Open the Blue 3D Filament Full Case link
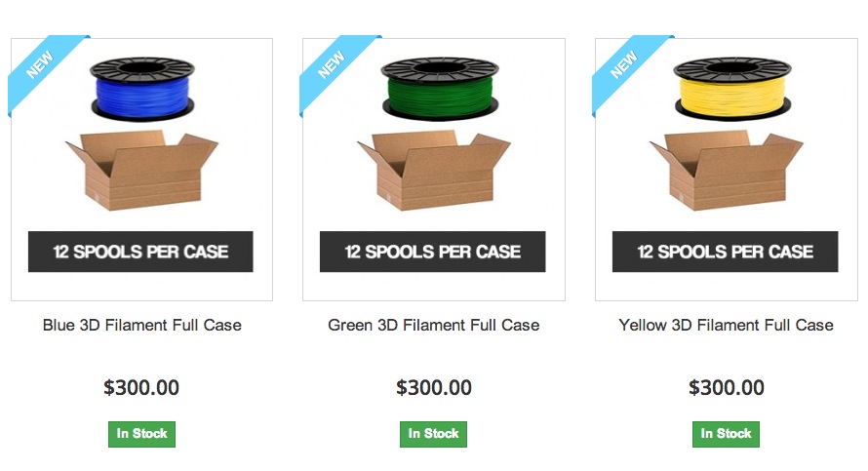Screen dimensions: 868x471 point(141,325)
